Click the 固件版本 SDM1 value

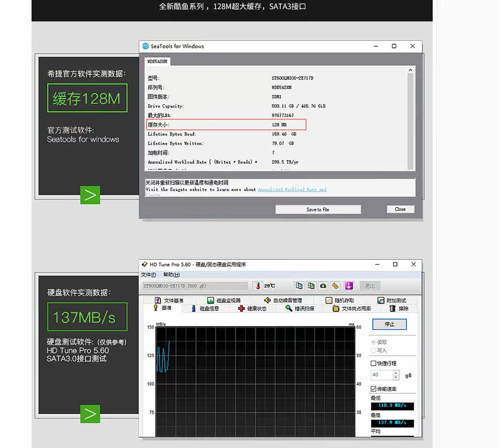tap(276, 96)
